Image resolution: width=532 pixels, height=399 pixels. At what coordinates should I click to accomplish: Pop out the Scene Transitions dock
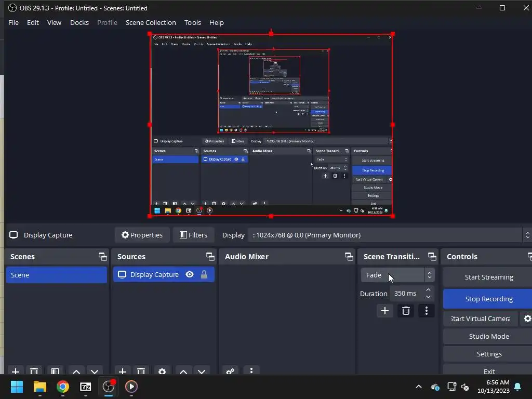[x=432, y=257]
